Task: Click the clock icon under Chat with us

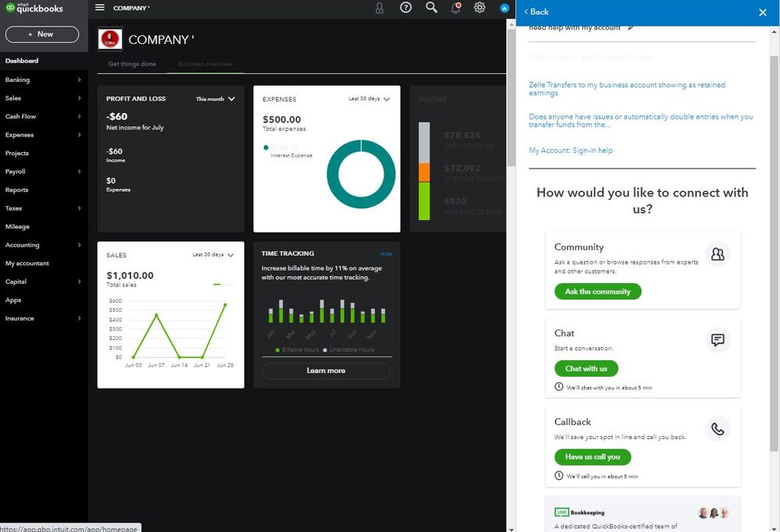Action: coord(558,387)
